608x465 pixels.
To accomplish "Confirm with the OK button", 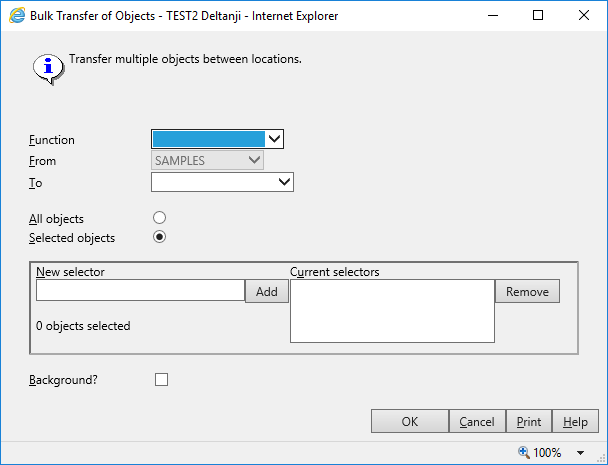I will click(x=409, y=422).
